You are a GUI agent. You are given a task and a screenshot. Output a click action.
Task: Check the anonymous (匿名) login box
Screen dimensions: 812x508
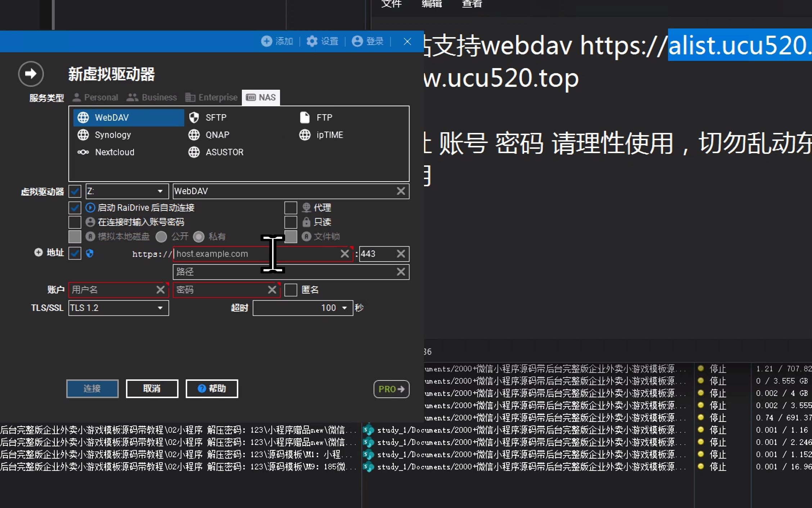tap(291, 290)
